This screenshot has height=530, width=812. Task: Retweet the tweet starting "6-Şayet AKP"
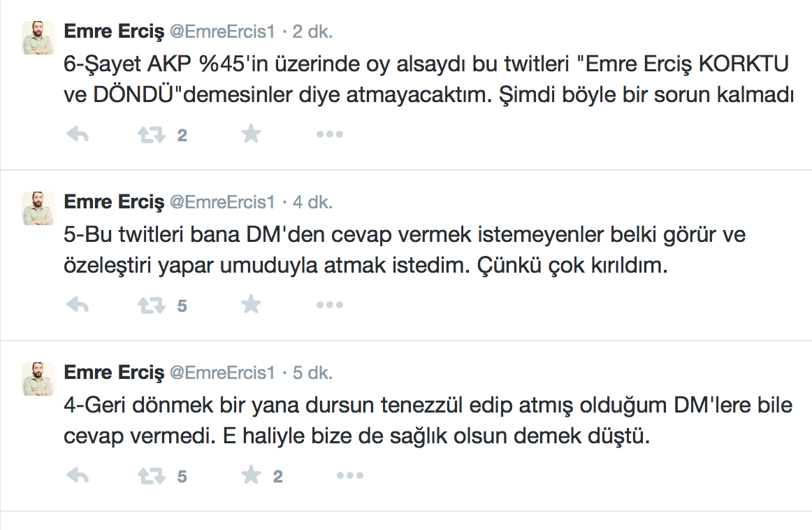pos(151,135)
